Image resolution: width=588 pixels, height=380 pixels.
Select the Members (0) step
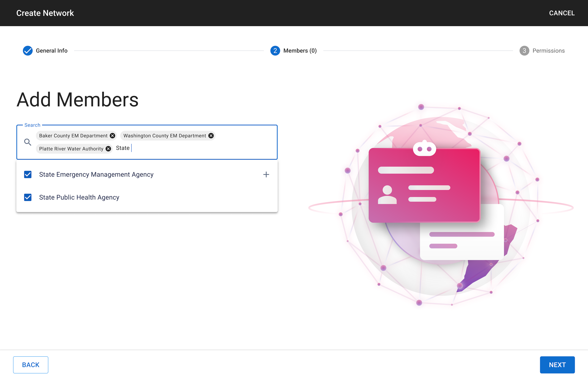(x=293, y=51)
